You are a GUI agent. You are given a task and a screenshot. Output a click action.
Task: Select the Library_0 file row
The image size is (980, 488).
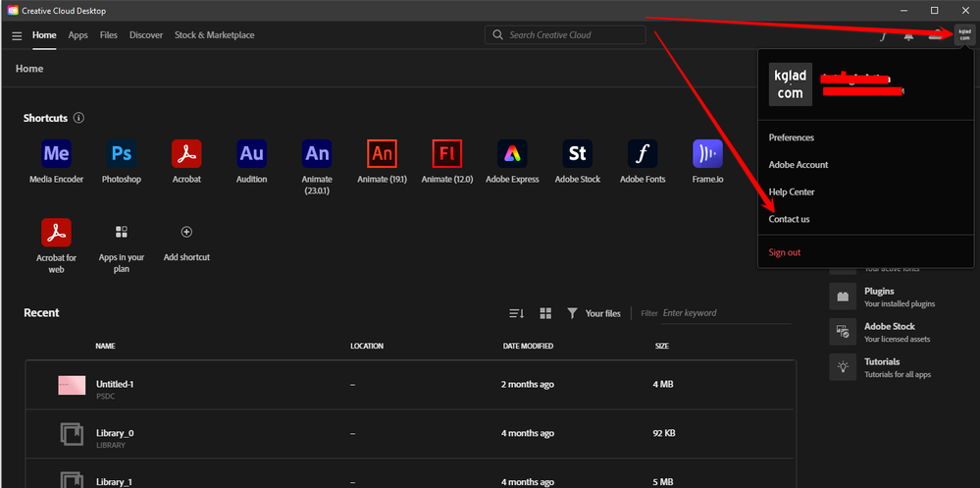point(411,434)
